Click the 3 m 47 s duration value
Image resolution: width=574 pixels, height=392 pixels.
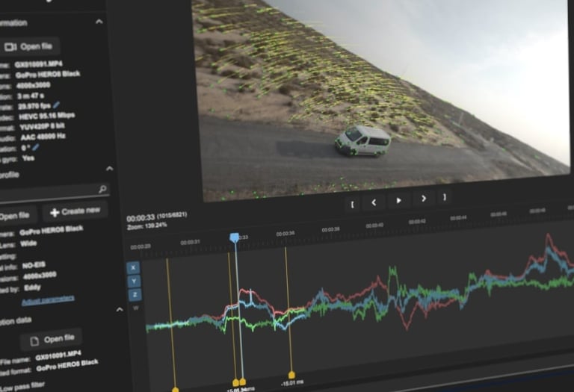coord(31,96)
